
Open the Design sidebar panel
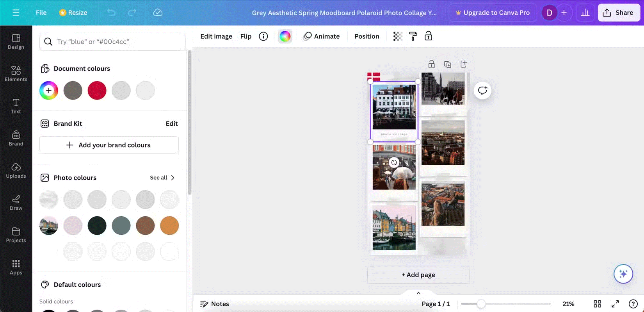[16, 42]
